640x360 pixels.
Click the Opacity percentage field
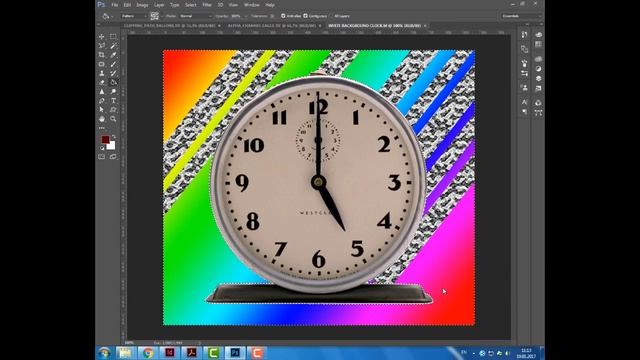coord(236,16)
